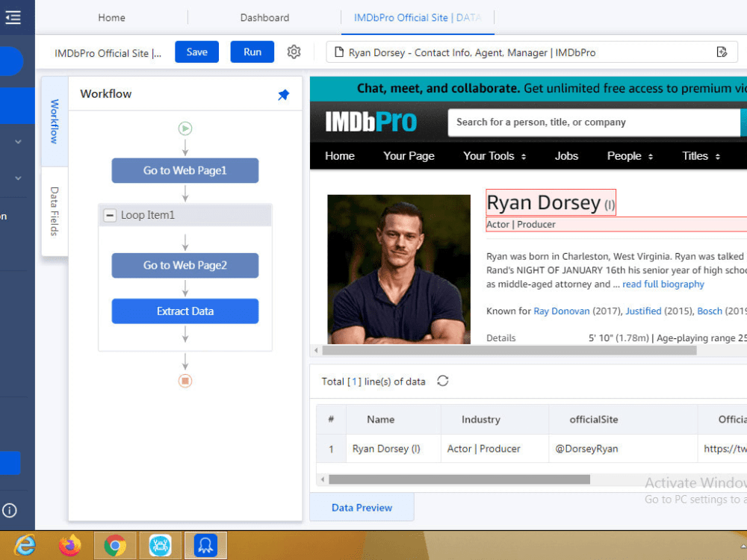Run the task
The image size is (747, 560).
(x=252, y=52)
